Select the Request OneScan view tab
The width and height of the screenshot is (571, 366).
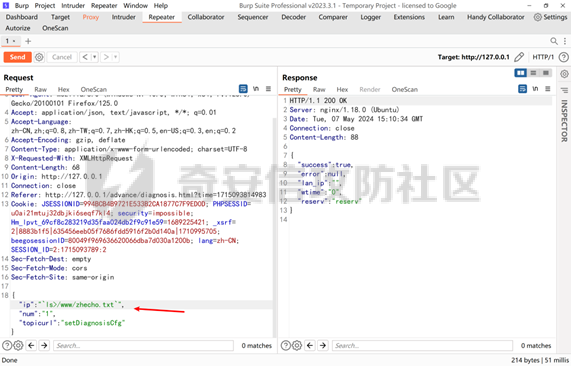coord(94,90)
